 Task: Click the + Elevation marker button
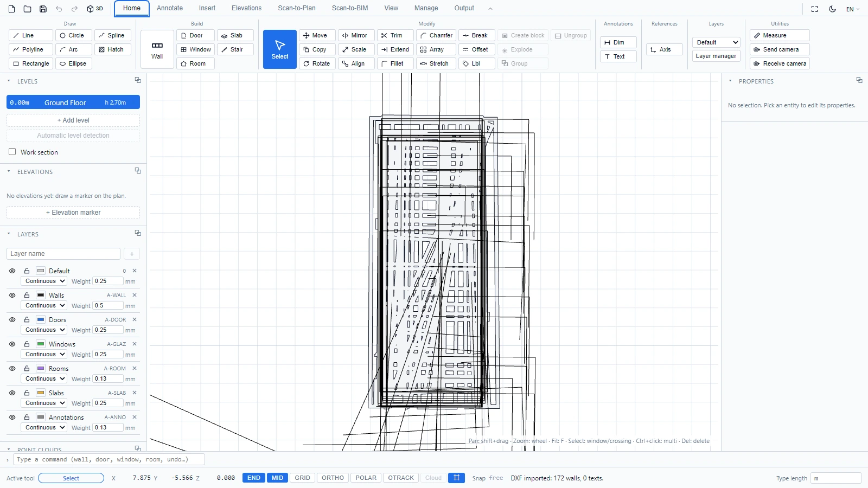(73, 213)
